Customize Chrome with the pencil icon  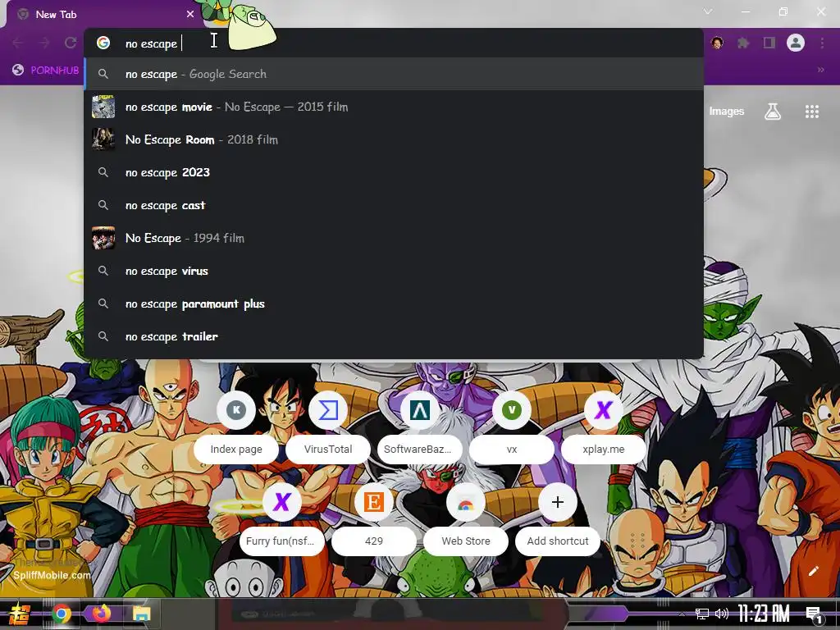813,571
